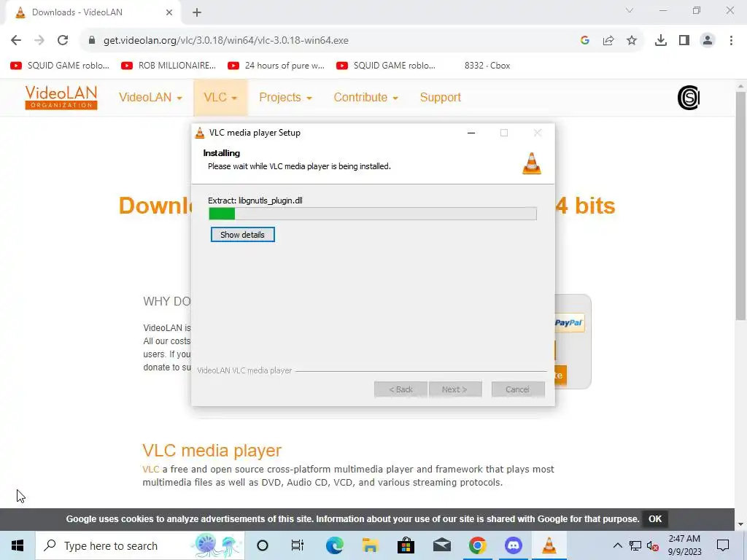This screenshot has width=747, height=560.
Task: Click the page vertical scrollbar
Action: tap(740, 206)
